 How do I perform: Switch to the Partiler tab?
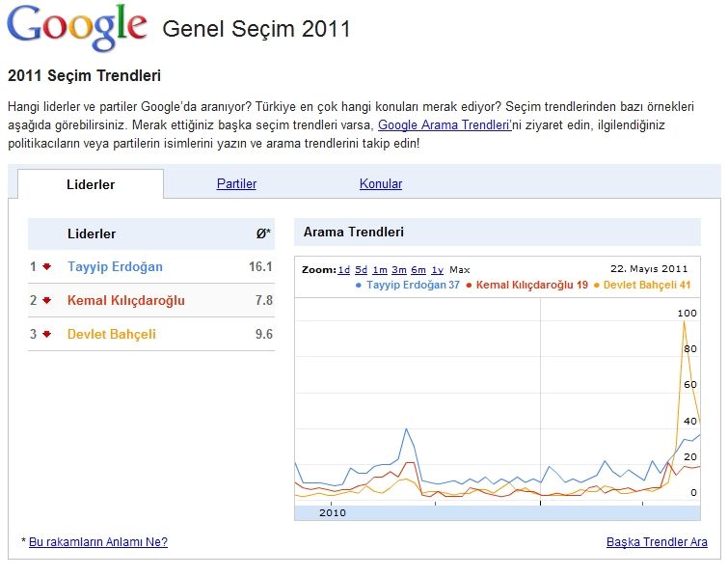pyautogui.click(x=236, y=184)
